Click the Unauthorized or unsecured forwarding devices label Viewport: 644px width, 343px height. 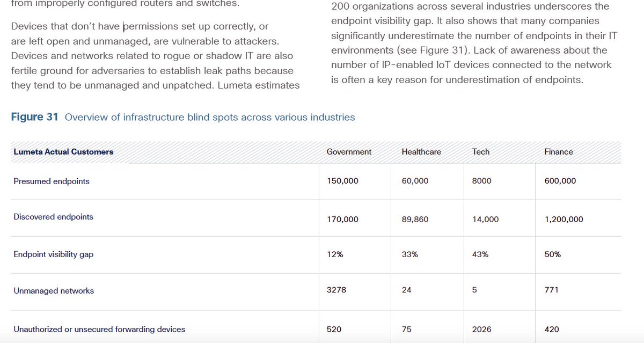(x=99, y=329)
